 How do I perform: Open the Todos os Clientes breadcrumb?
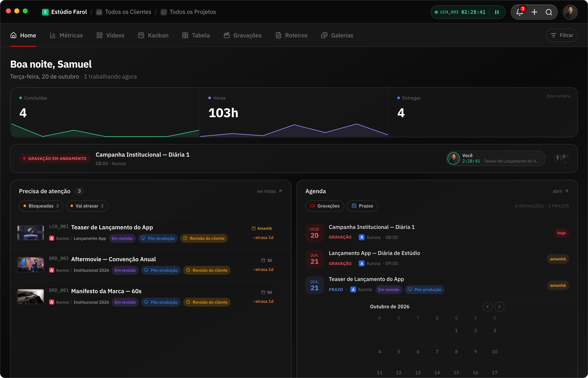(123, 12)
